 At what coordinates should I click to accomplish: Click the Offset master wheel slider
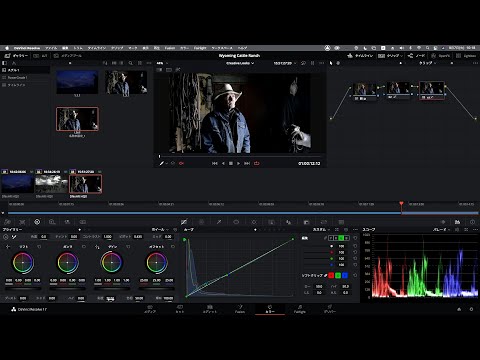[156, 288]
